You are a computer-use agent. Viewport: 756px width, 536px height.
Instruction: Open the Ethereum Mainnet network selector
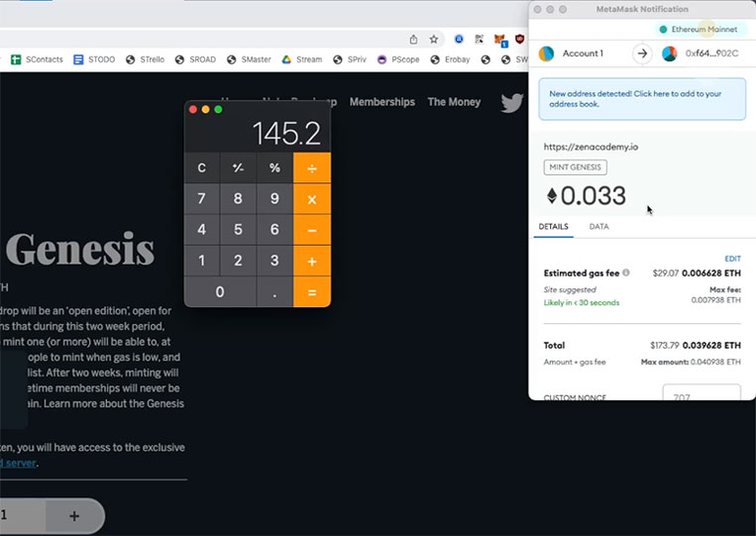[x=699, y=30]
